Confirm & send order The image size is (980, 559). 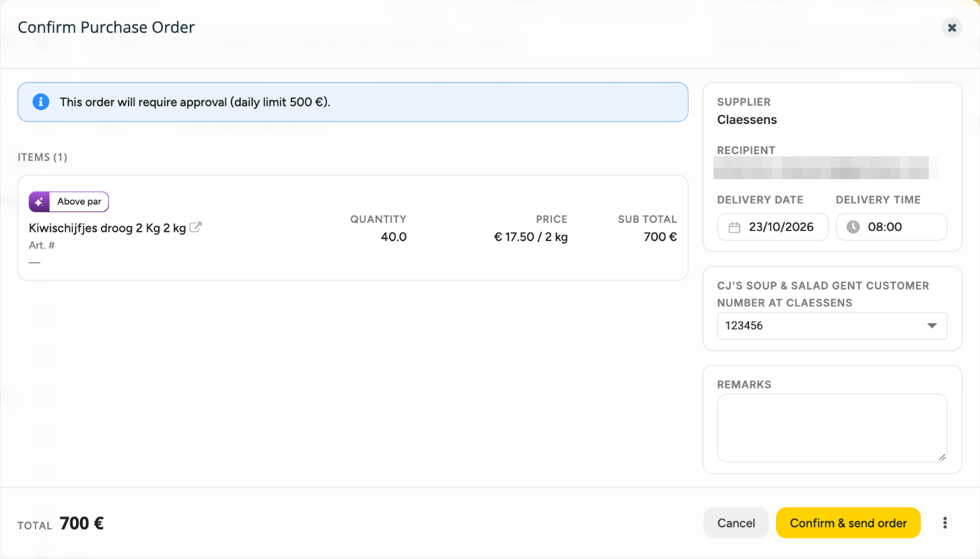(x=848, y=523)
